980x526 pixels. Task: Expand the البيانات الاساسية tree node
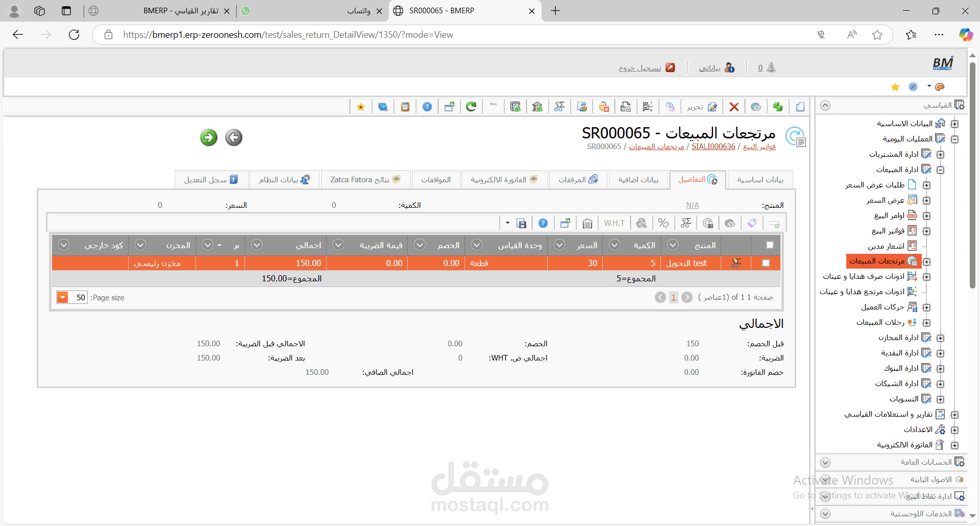954,124
